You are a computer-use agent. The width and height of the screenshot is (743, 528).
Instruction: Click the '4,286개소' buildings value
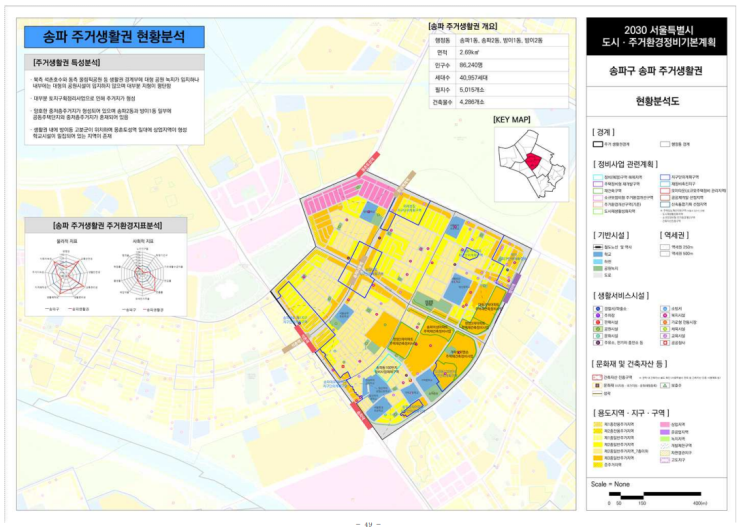pos(471,102)
